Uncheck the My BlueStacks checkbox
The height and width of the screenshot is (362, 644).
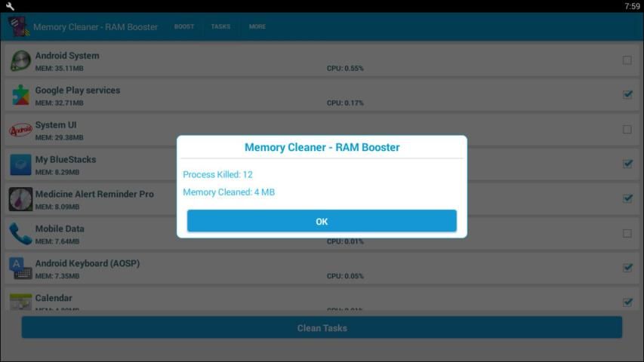627,164
